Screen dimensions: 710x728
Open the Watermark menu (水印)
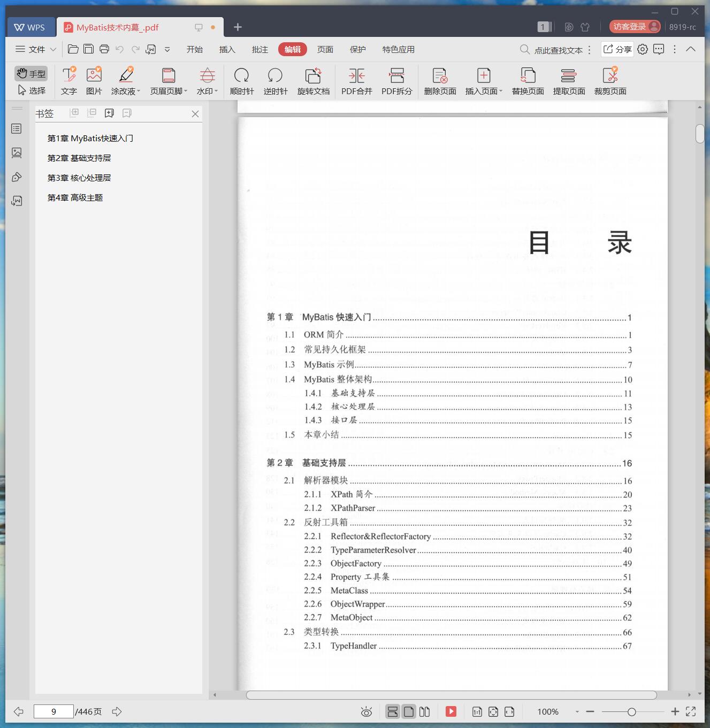click(x=207, y=81)
